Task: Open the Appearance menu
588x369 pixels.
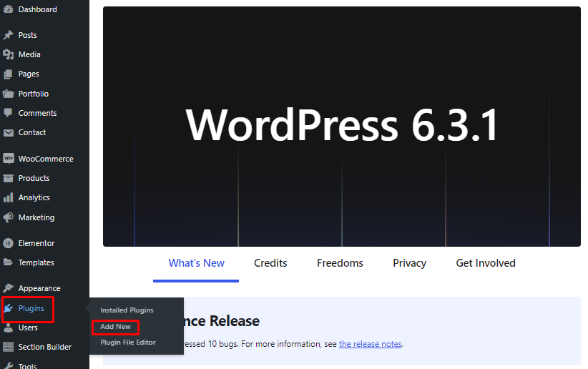Action: coord(39,288)
